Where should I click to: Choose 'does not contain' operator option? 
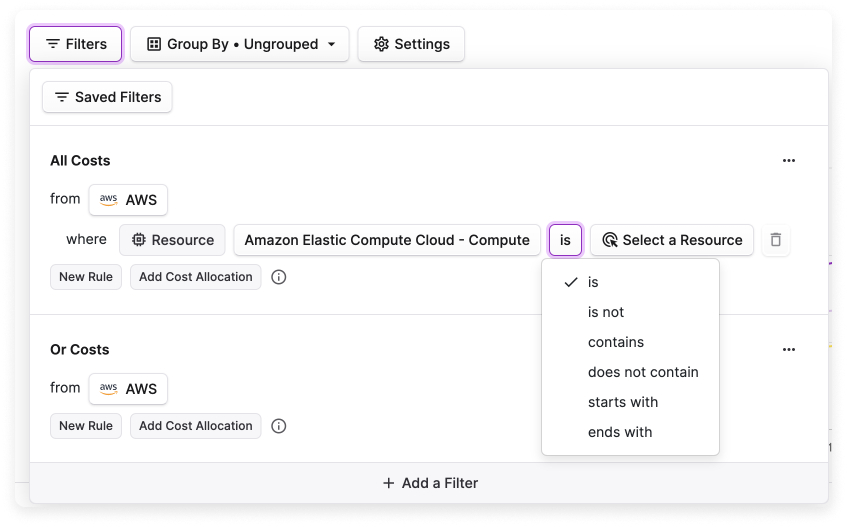[630, 372]
